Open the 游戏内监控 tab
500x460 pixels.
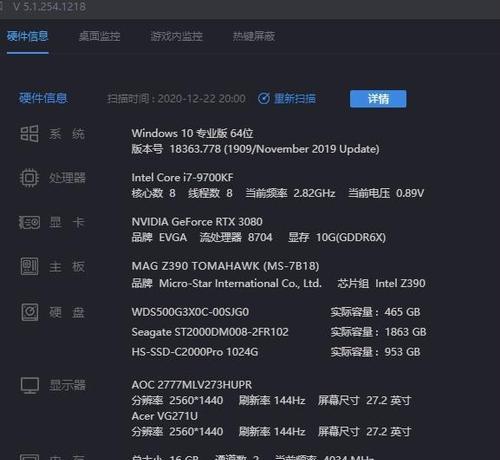pos(176,36)
